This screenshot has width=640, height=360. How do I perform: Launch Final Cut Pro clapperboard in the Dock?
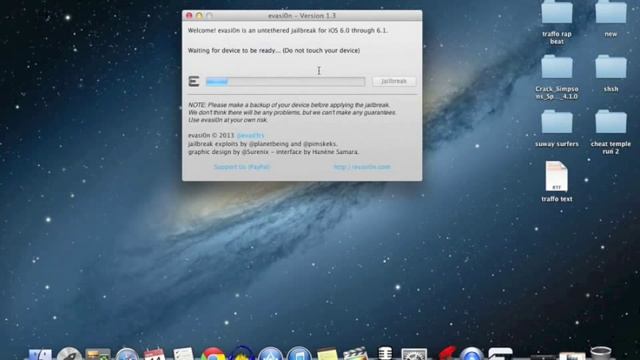pyautogui.click(x=356, y=354)
